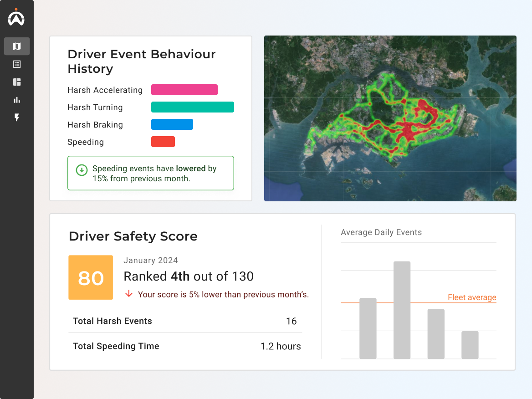Viewport: 532px width, 399px height.
Task: Open the bar chart analytics icon
Action: [x=17, y=100]
